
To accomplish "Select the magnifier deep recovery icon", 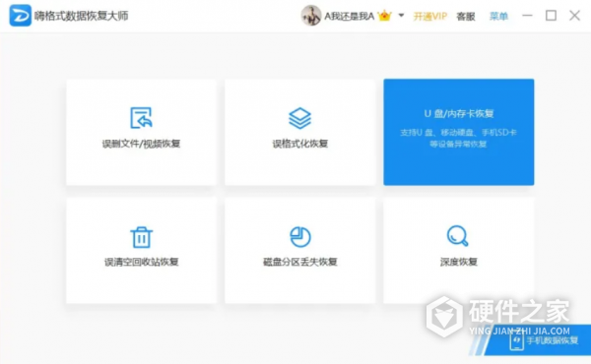I will pos(458,236).
